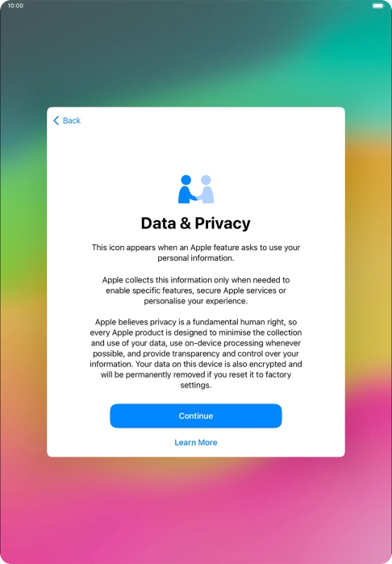Tap the Back chevron arrow

click(x=56, y=120)
